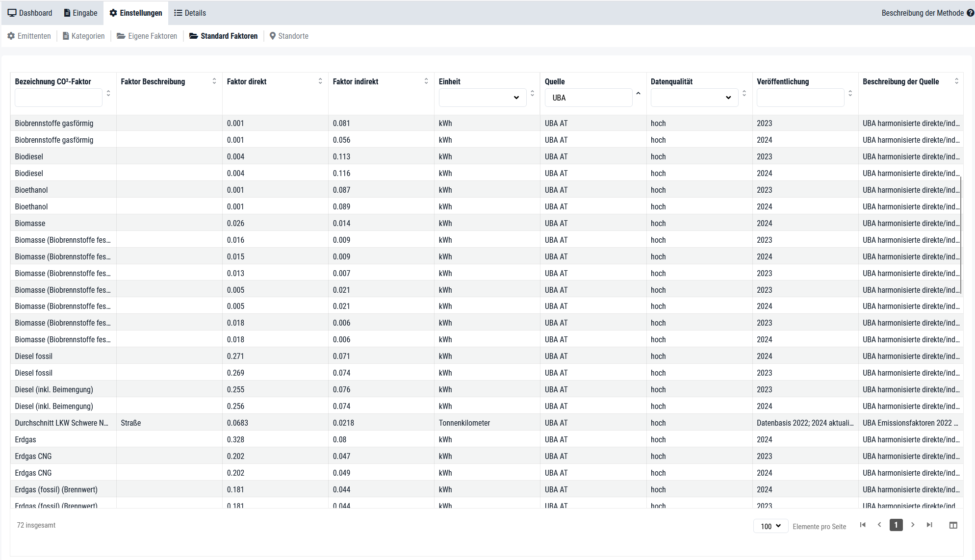Sort by Veröffentlichung column
The height and width of the screenshot is (560, 975).
(850, 93)
